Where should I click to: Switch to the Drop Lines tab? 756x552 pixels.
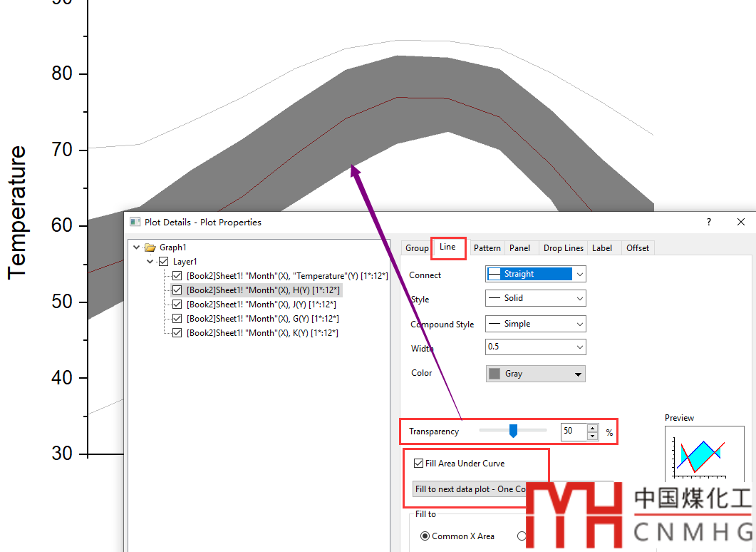(563, 248)
